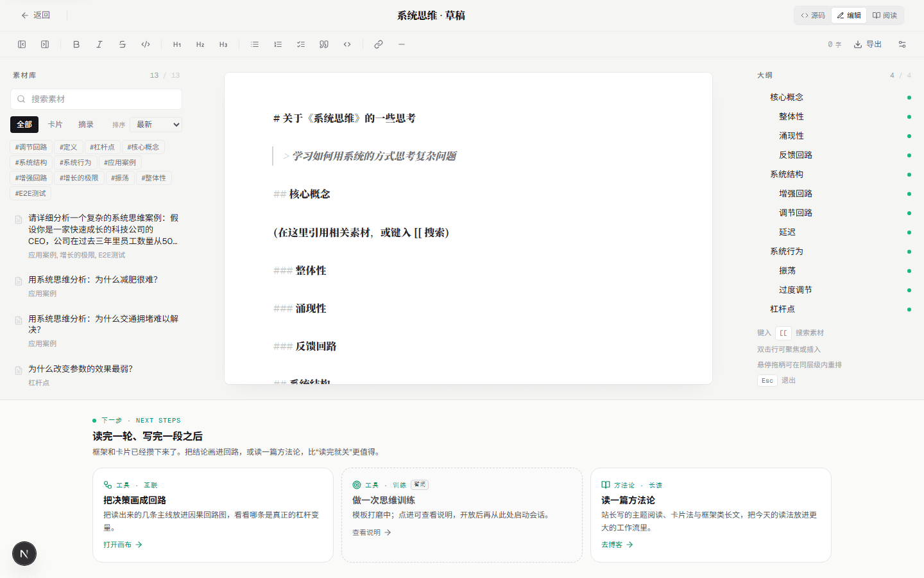This screenshot has height=578, width=924.
Task: Click the round N logo button
Action: (24, 554)
